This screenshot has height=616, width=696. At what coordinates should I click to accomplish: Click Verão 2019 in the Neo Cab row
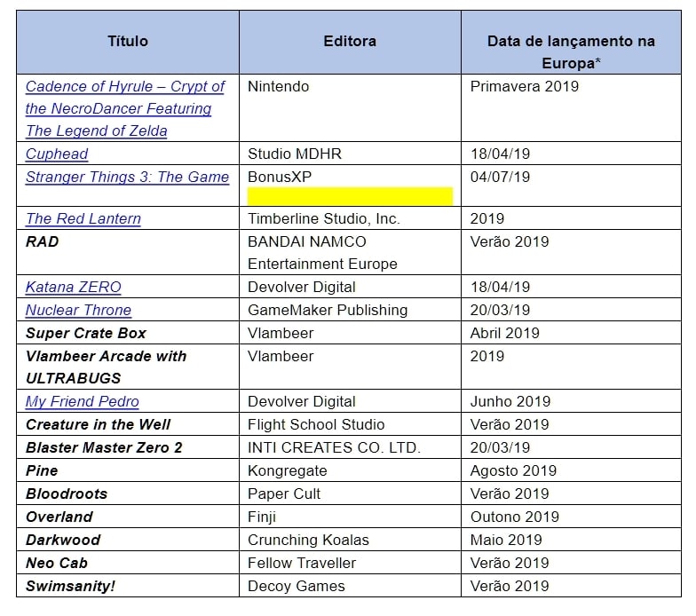point(510,563)
